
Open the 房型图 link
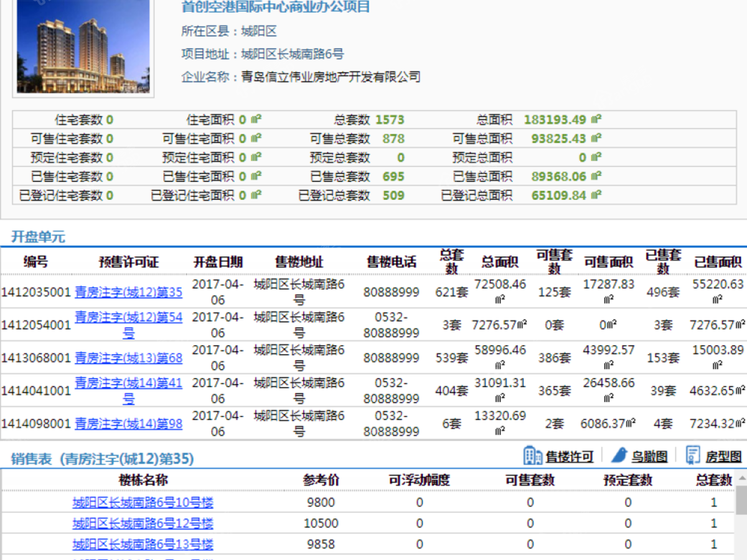pos(723,457)
